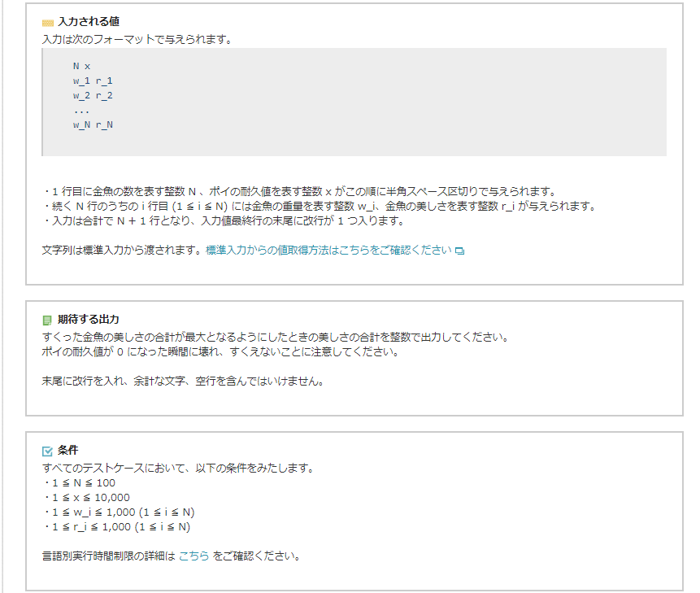Viewport: 700px width, 593px height.
Task: Click the "w_2 r_2" line in the code block
Action: (92, 95)
